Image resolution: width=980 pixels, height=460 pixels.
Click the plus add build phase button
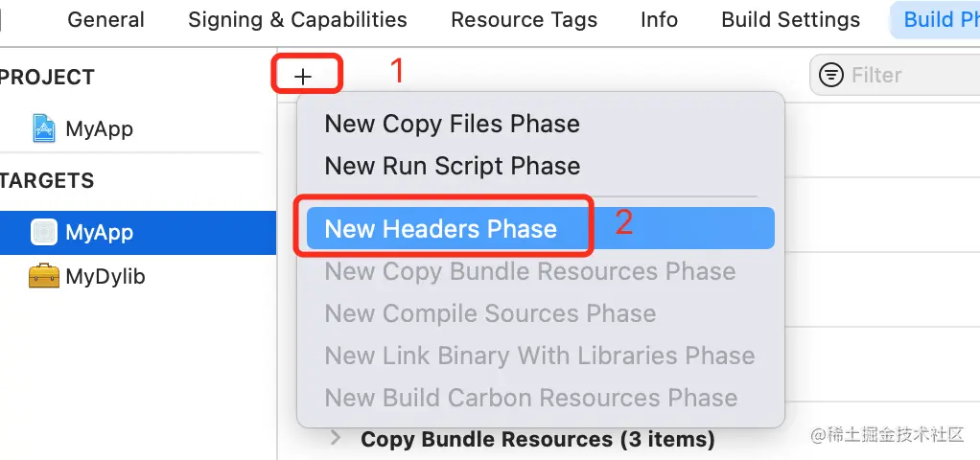pos(303,76)
